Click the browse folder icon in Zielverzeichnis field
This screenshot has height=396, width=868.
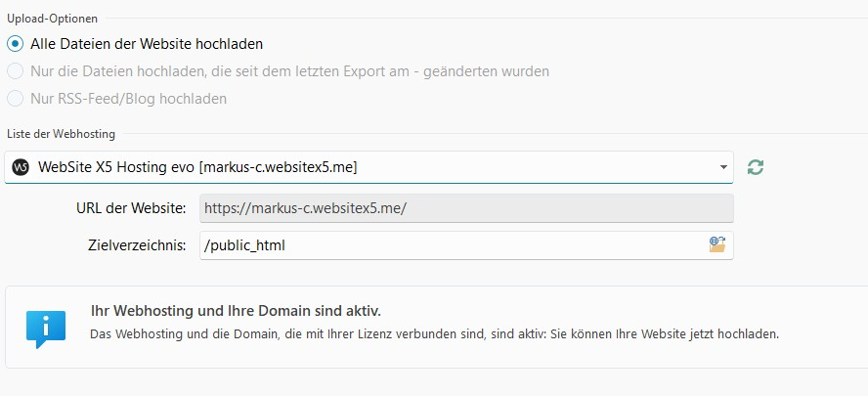718,245
